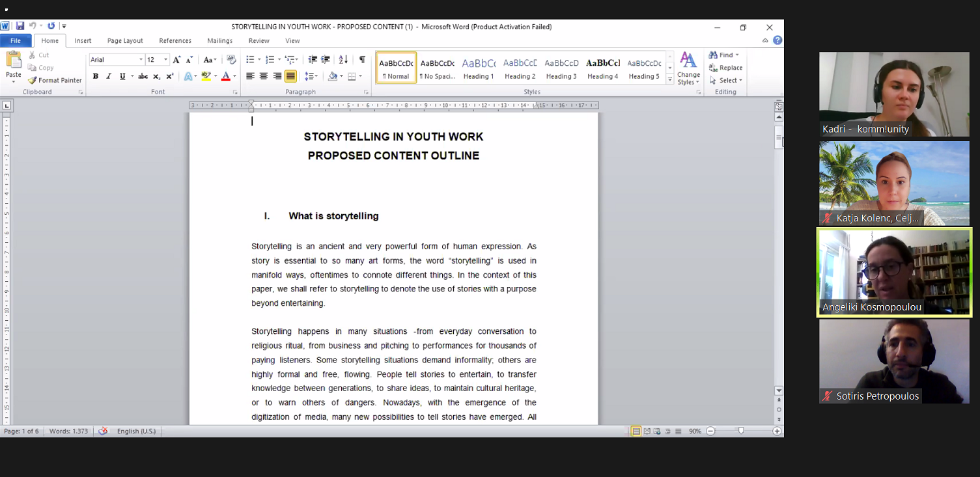Screen dimensions: 980x477
Task: Click the Replace button
Action: click(725, 68)
